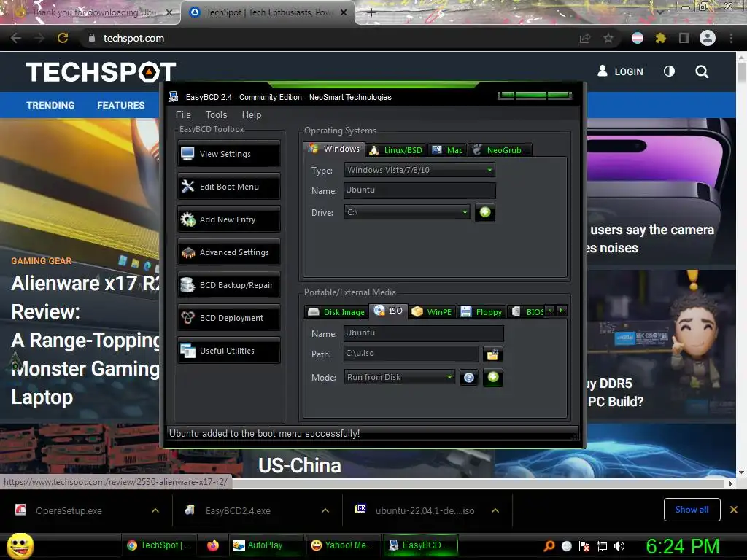Click the TechSpot logo
Screen dimensions: 747x560
click(101, 72)
